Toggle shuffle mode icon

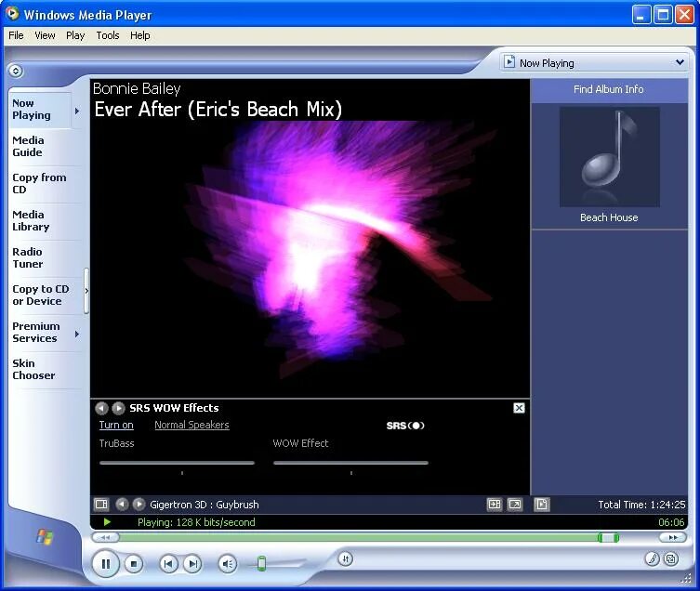(x=346, y=558)
